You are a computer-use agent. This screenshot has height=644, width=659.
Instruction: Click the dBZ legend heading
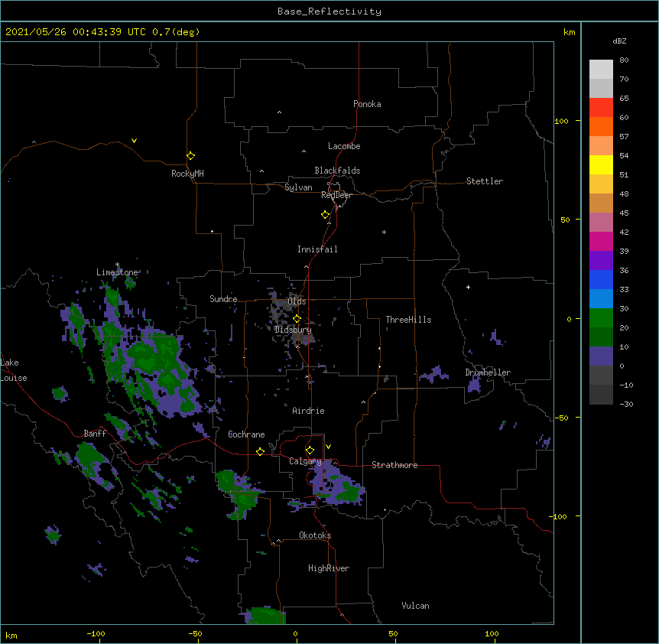click(x=619, y=41)
